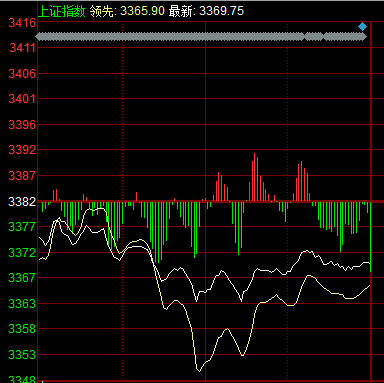
Task: Select the green 3372 axis label
Action: tap(22, 253)
